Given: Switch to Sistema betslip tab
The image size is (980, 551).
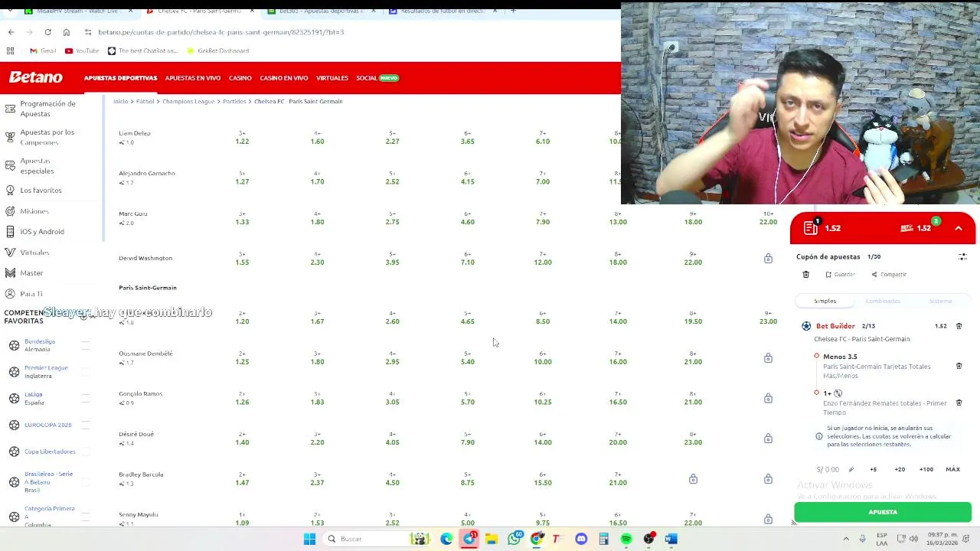Looking at the screenshot, I should pos(940,301).
